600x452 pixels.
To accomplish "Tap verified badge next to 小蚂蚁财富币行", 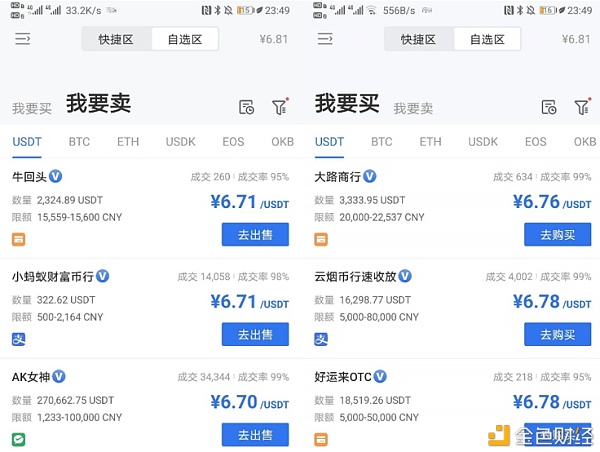I will 102,276.
